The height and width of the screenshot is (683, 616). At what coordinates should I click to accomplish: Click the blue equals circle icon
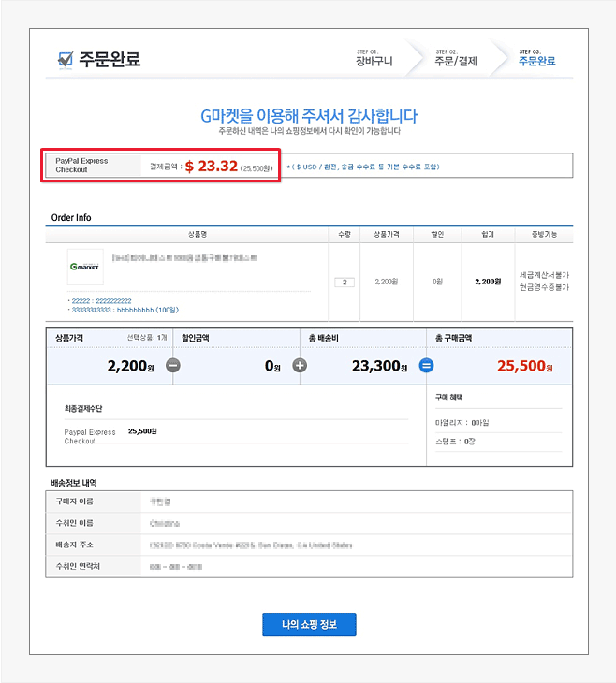pos(426,366)
